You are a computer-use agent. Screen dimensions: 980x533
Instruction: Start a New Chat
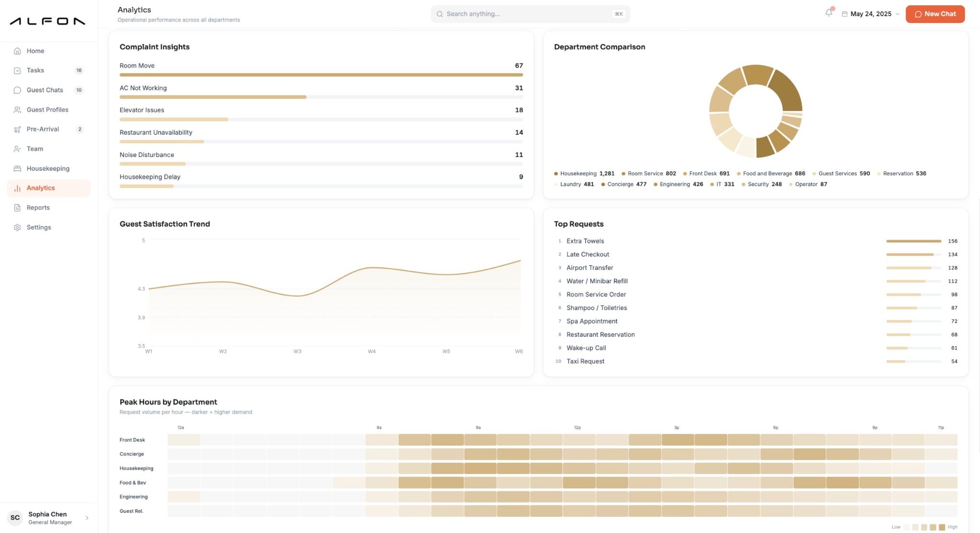[x=935, y=14]
